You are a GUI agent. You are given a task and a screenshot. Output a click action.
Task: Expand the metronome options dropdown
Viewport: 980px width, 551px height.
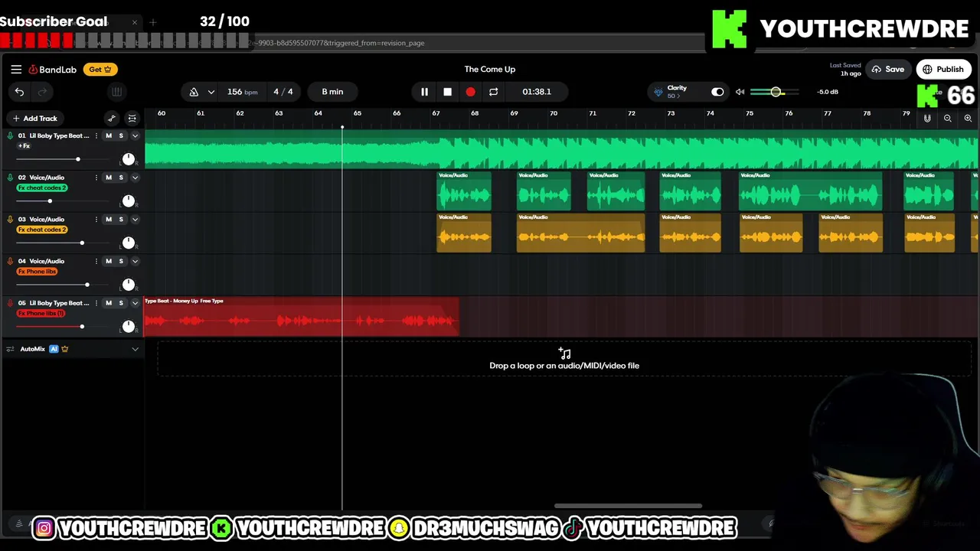[211, 92]
